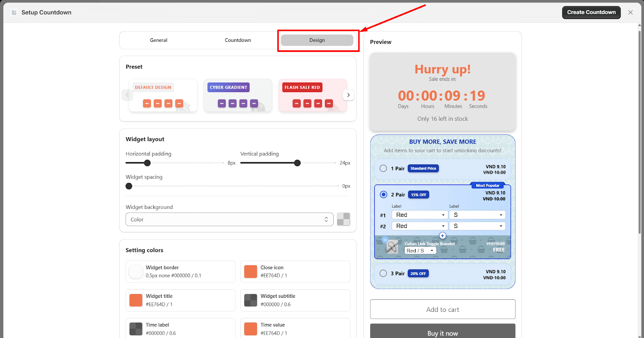644x338 pixels.
Task: Show previous presets with left arrow
Action: [127, 95]
